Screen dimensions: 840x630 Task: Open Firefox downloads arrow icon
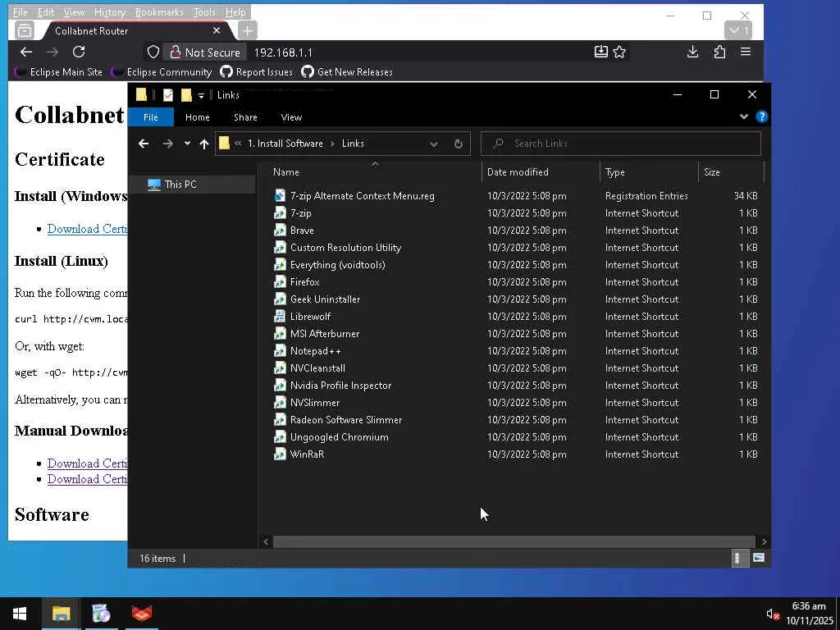click(692, 52)
